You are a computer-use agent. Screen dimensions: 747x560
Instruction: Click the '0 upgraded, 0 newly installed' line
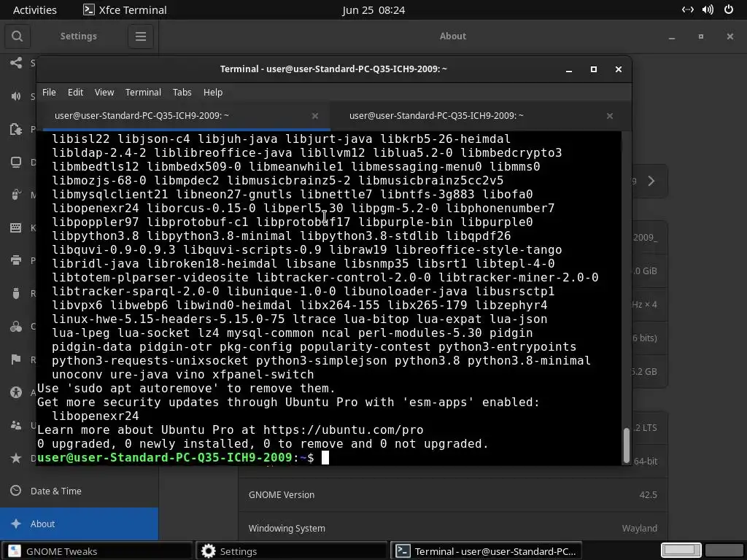(263, 444)
